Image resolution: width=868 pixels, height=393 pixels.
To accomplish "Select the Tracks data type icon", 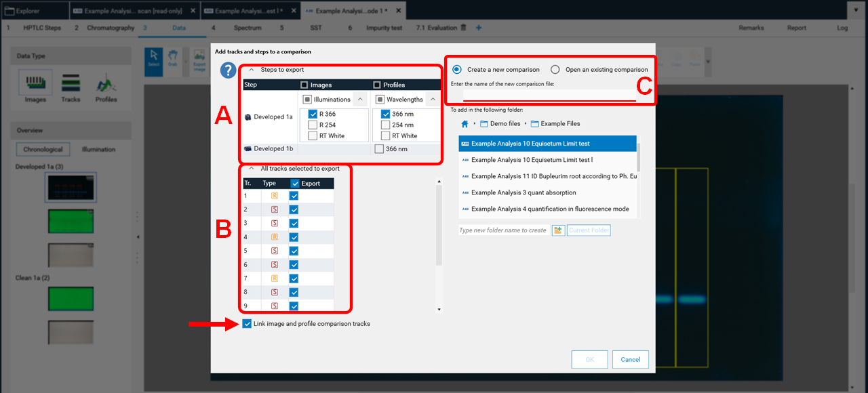I will [x=71, y=86].
